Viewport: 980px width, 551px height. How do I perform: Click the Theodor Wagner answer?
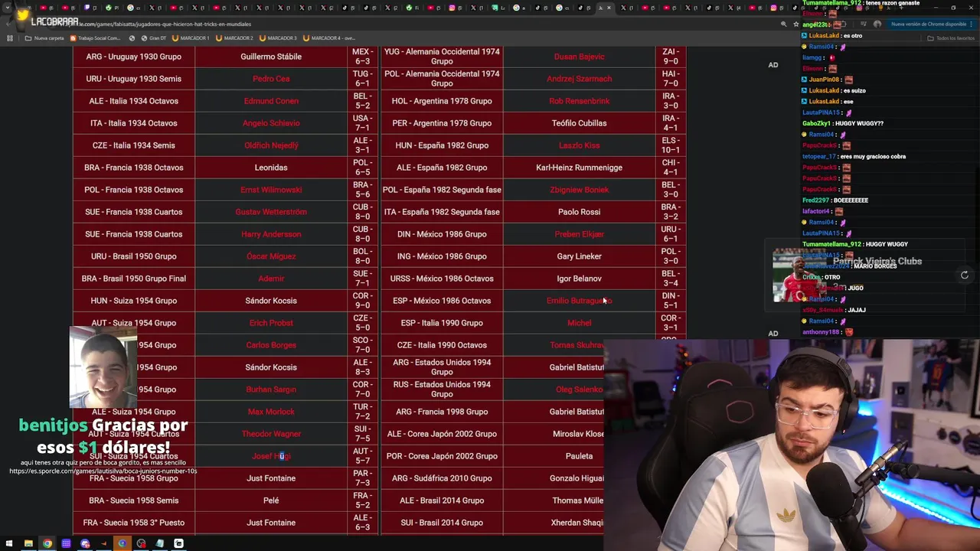tap(271, 434)
